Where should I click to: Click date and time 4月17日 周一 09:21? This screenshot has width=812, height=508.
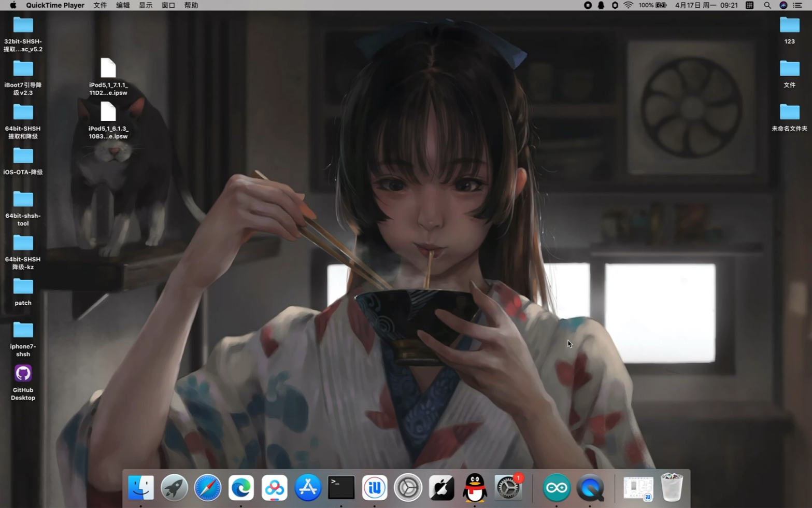[x=706, y=5]
